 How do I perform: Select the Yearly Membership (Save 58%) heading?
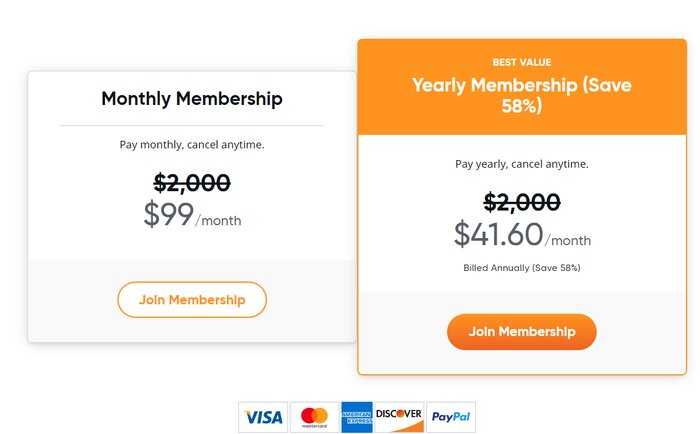(x=521, y=95)
